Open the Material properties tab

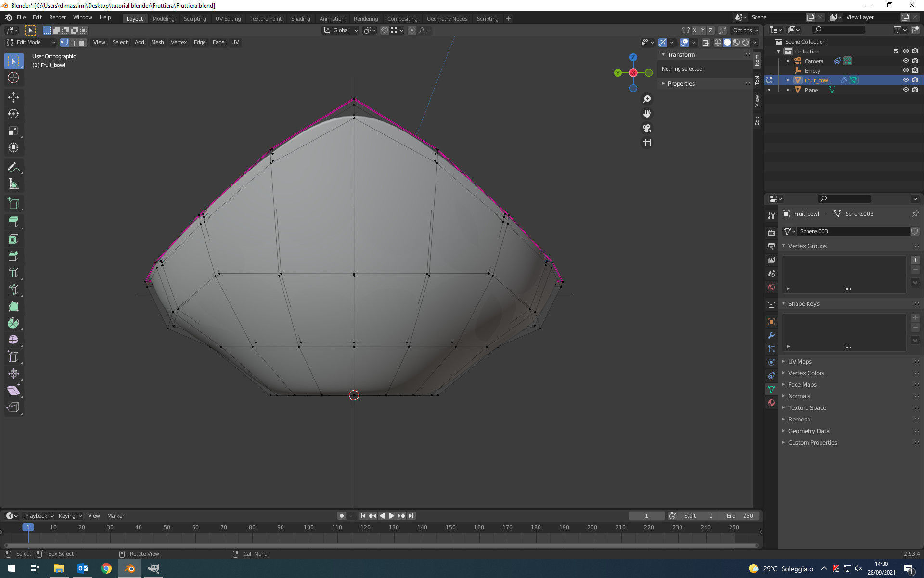(771, 403)
